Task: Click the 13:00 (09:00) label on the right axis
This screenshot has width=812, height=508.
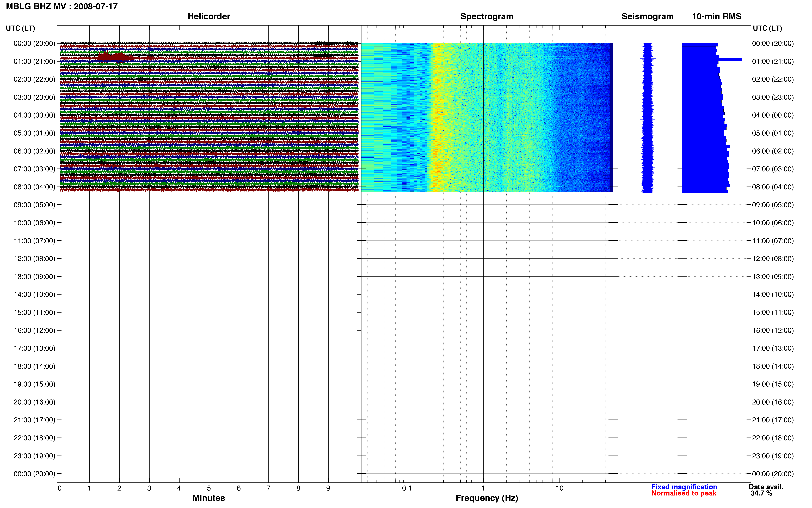Action: click(773, 277)
